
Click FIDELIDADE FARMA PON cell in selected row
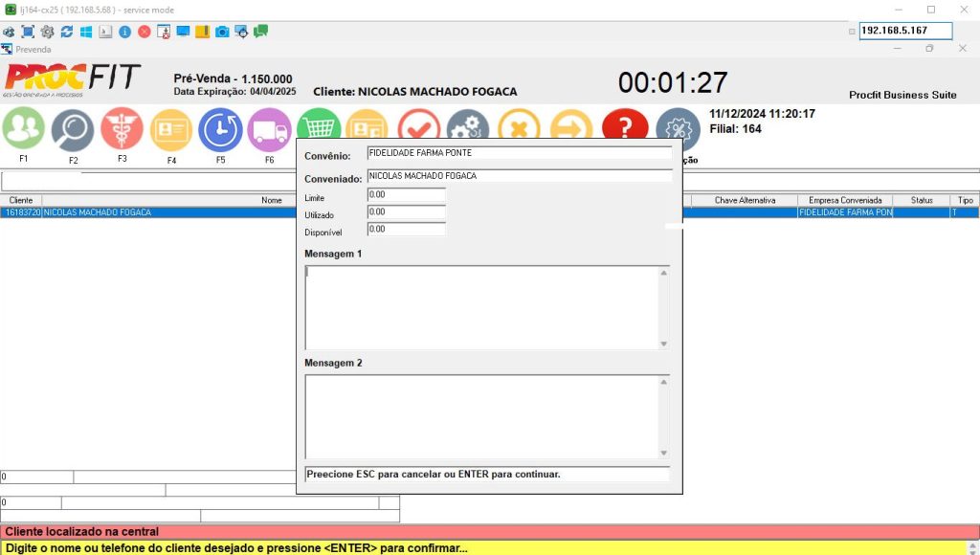[x=845, y=212]
